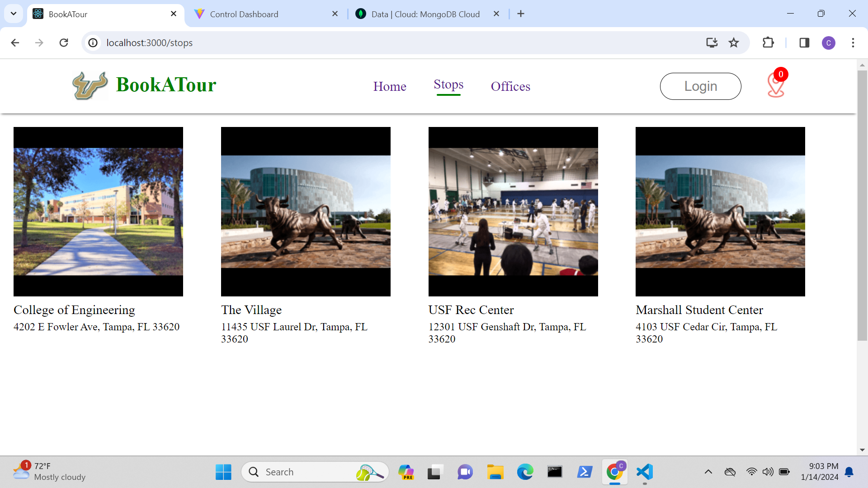Open Visual Studio Code from the taskbar

pos(645,472)
